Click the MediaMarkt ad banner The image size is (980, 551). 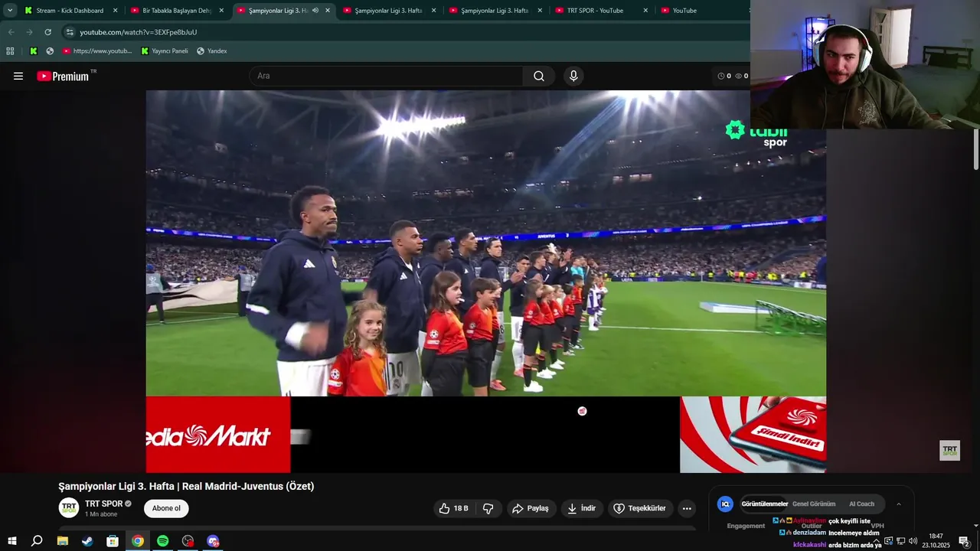[x=218, y=435]
